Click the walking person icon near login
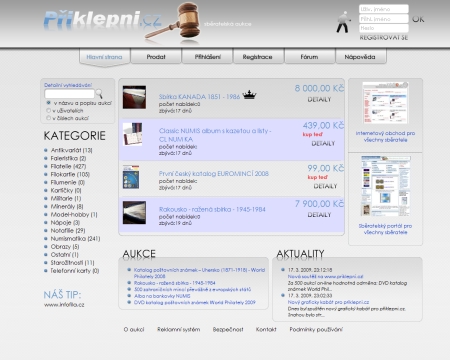 (343, 22)
